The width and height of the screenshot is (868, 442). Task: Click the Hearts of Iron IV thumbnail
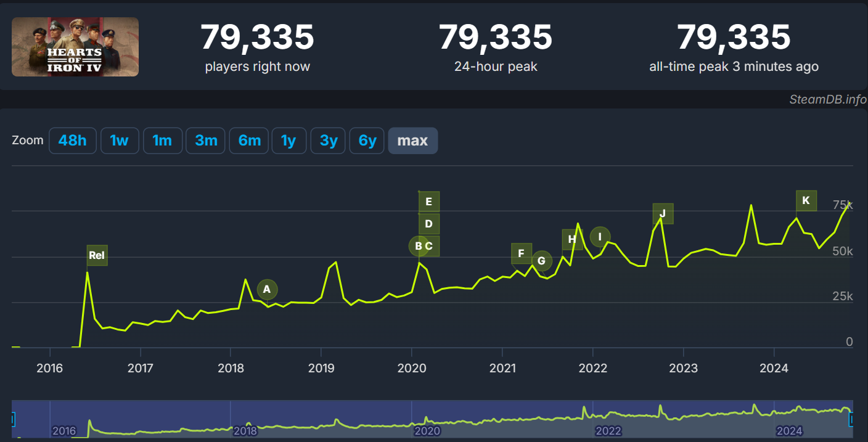coord(75,47)
